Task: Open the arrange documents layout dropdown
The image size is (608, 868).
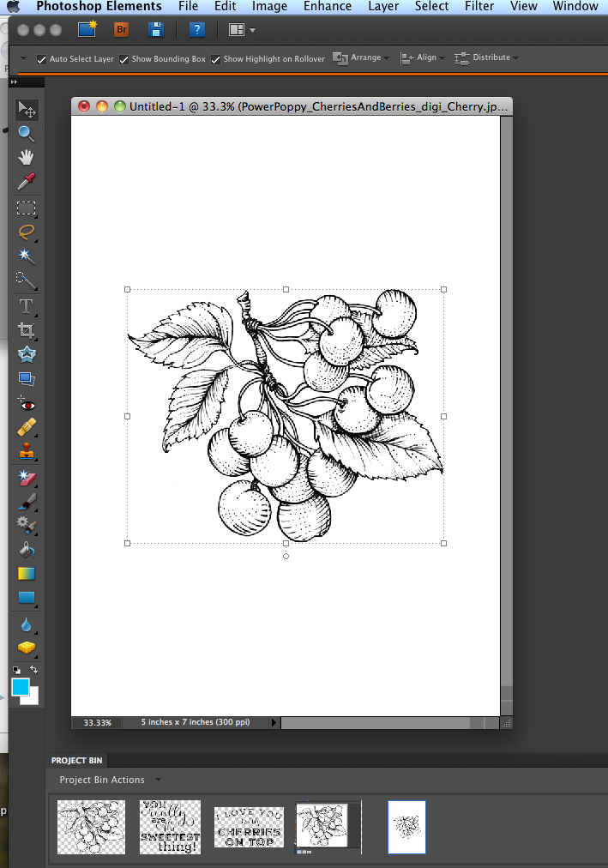Action: click(242, 29)
